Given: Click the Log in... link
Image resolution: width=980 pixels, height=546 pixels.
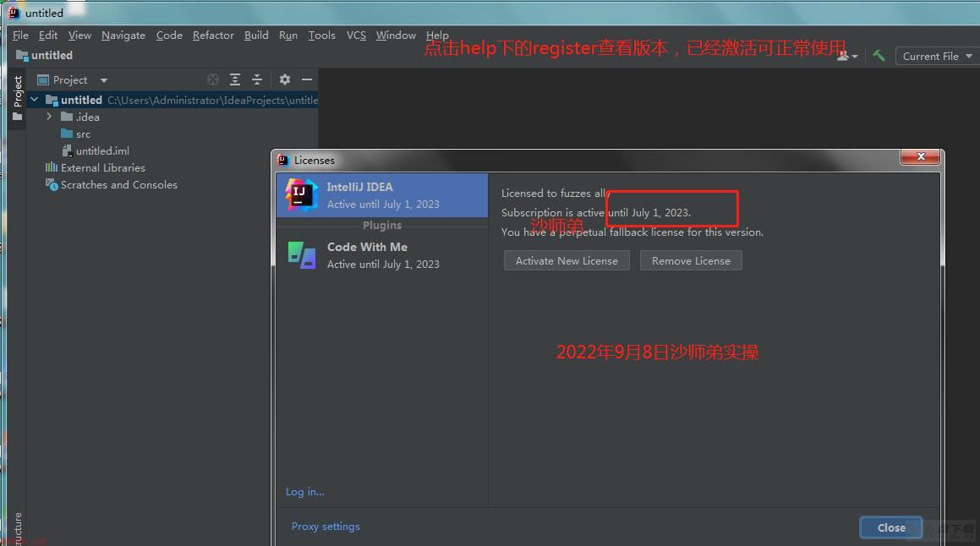Looking at the screenshot, I should 304,492.
